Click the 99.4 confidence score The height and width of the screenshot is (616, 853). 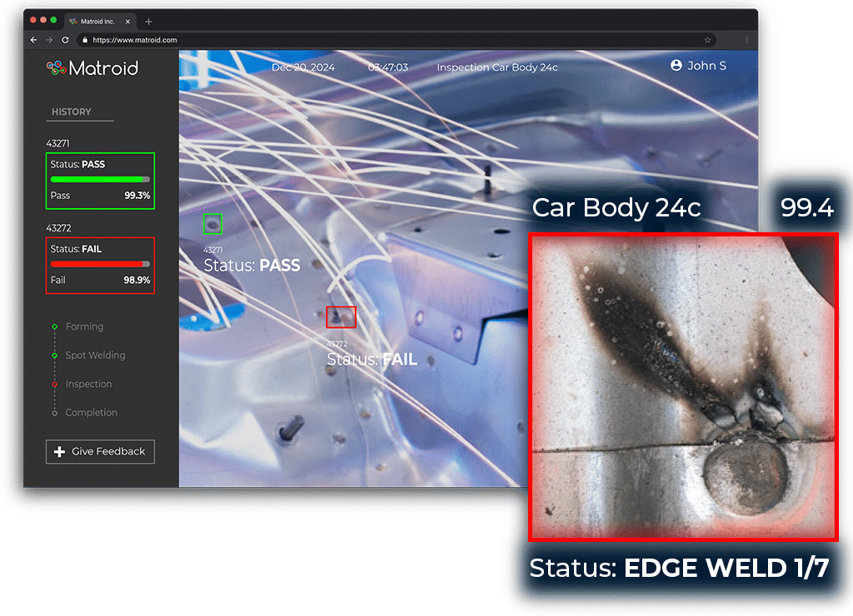click(806, 207)
